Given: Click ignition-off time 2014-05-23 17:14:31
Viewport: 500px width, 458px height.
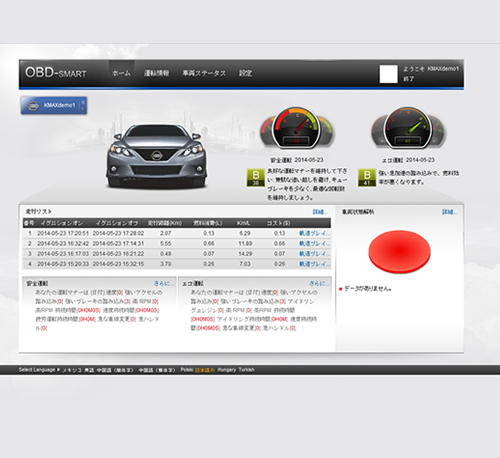Looking at the screenshot, I should (118, 244).
